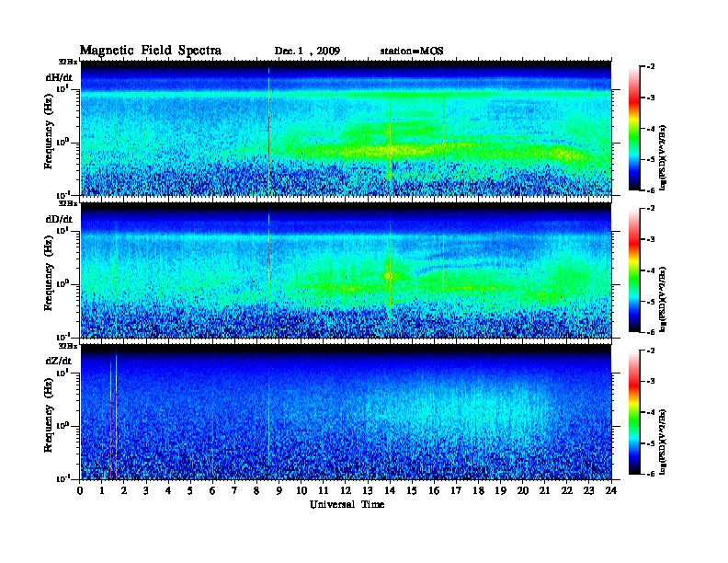Click the log(PSD) label beside the dZ/dt color bar

tap(664, 442)
